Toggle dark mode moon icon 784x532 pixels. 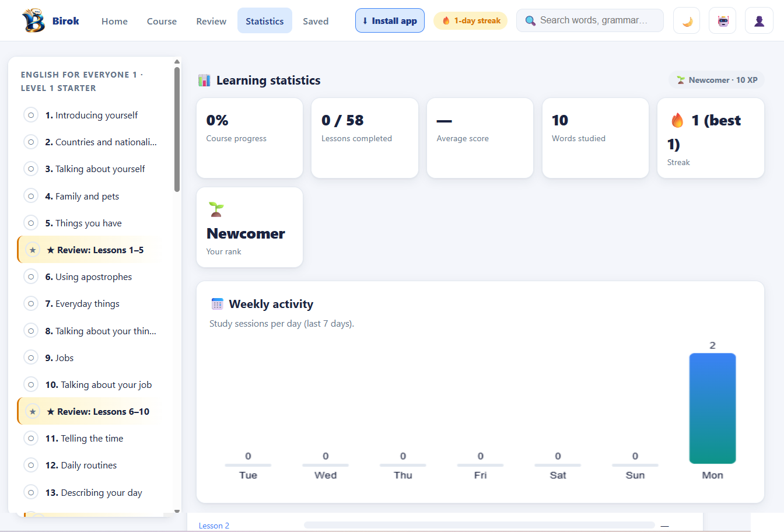687,21
